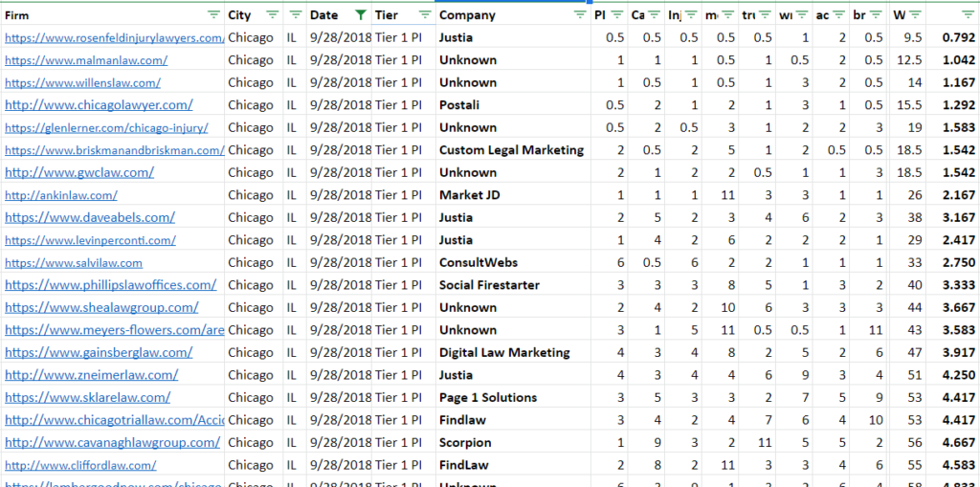
Task: Open the cliffordlaw.com link
Action: click(80, 466)
